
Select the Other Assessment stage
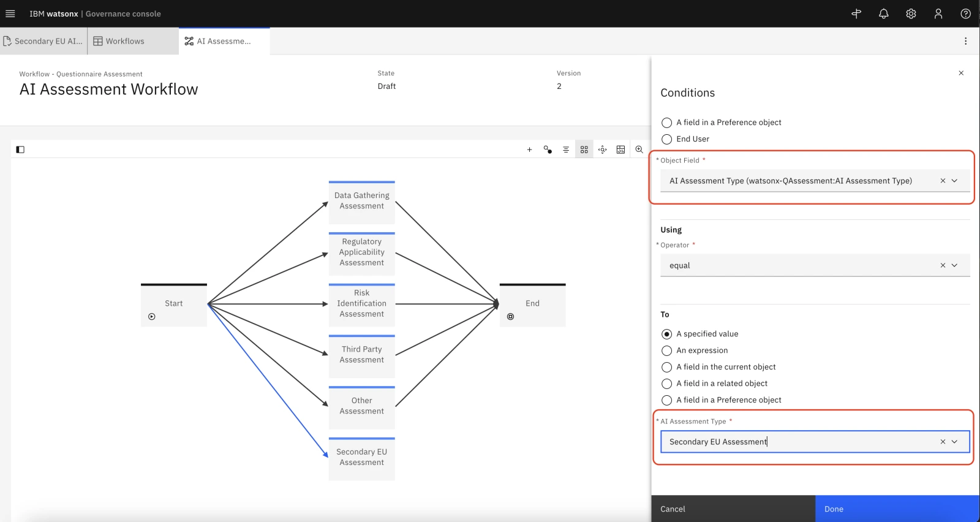tap(362, 407)
